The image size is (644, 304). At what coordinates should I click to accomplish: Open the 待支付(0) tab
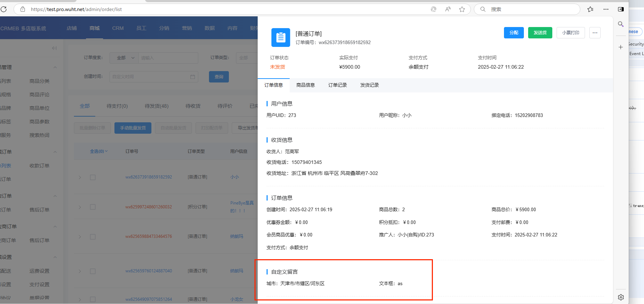[x=117, y=106]
